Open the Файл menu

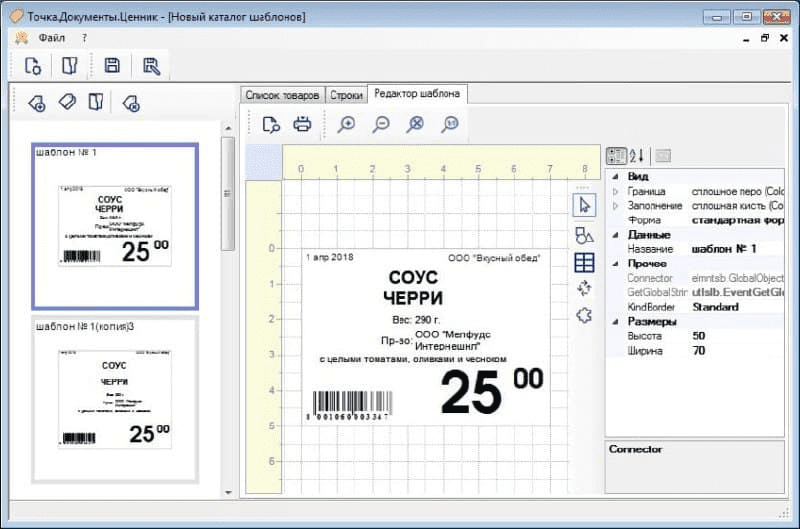52,38
